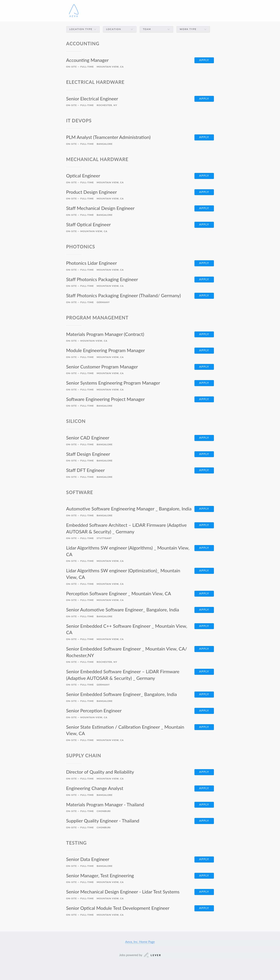Viewport: 280px width, 980px height.
Task: Click Apply for Staff DFT Engineer
Action: [204, 470]
